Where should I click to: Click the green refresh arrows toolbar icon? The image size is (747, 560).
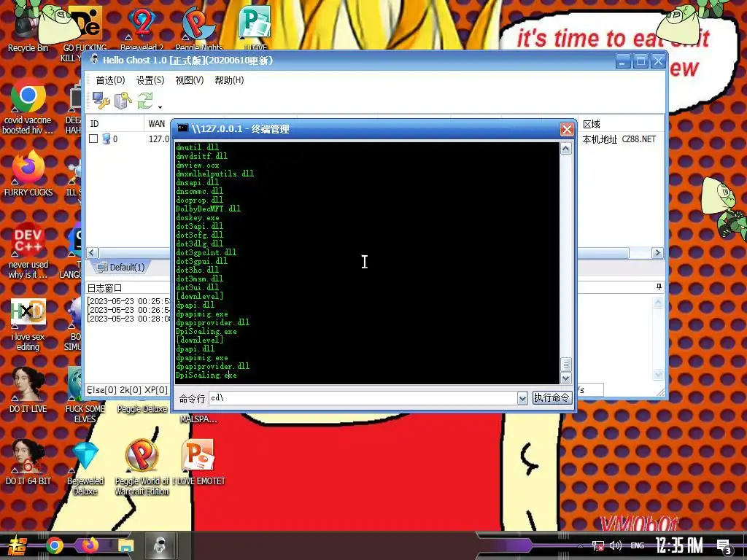click(x=145, y=101)
